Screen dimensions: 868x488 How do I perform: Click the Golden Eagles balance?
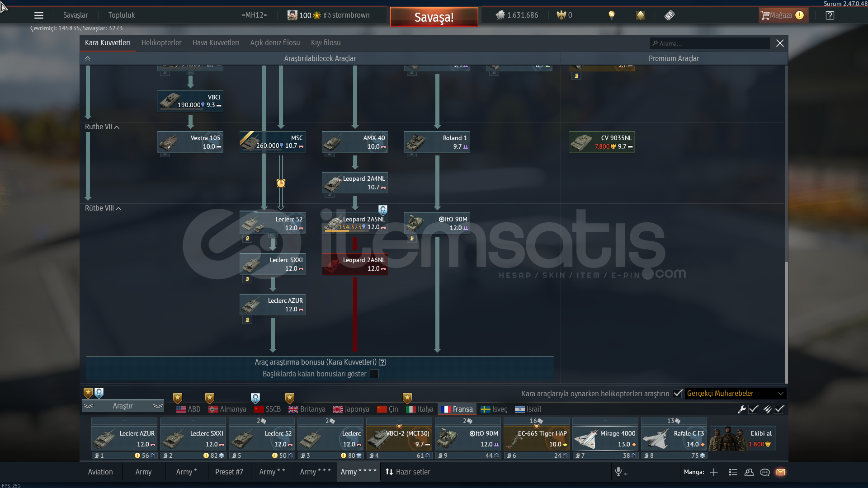click(565, 15)
